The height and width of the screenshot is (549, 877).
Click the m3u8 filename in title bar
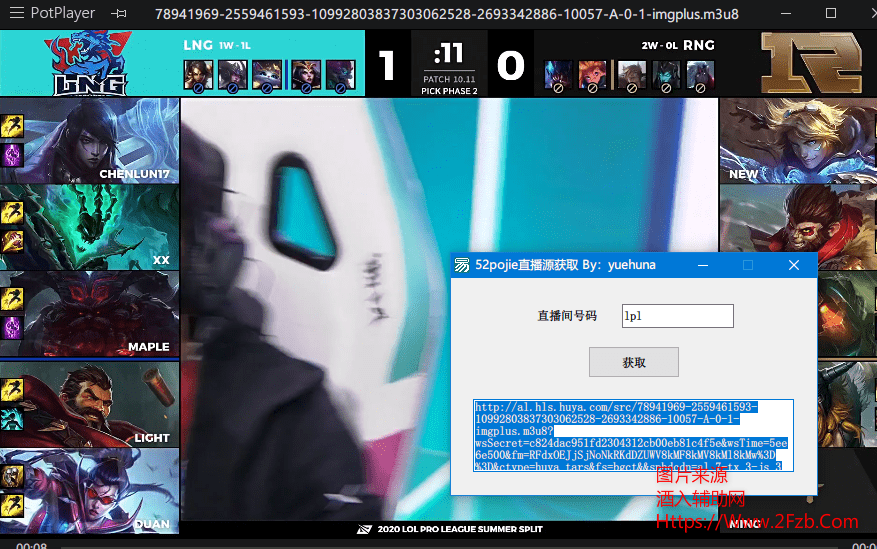(x=446, y=13)
